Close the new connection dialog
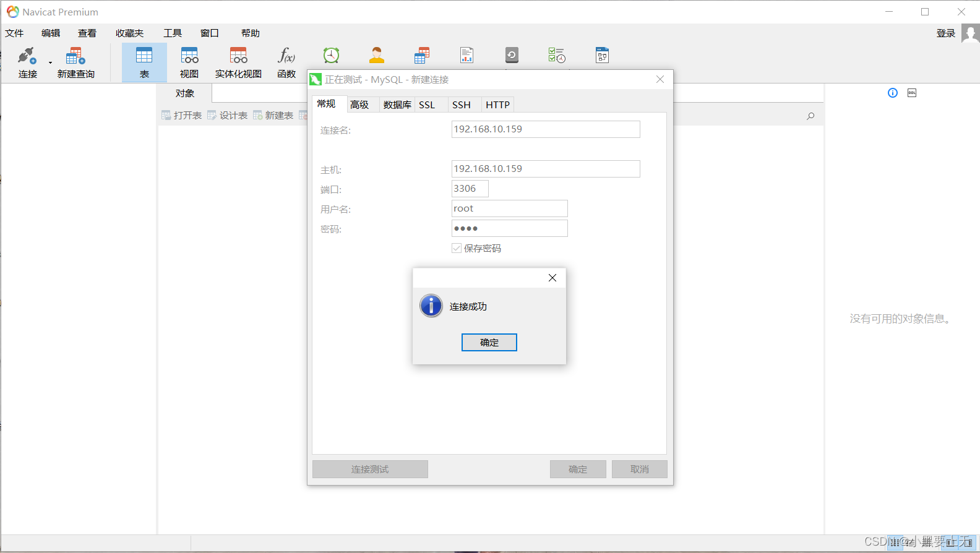 pos(660,79)
